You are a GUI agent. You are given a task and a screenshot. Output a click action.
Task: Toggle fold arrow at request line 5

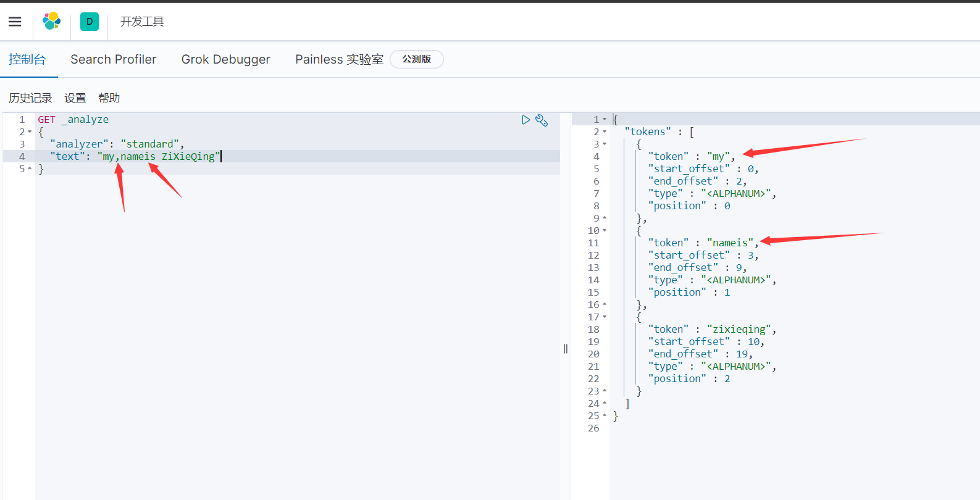coord(30,169)
